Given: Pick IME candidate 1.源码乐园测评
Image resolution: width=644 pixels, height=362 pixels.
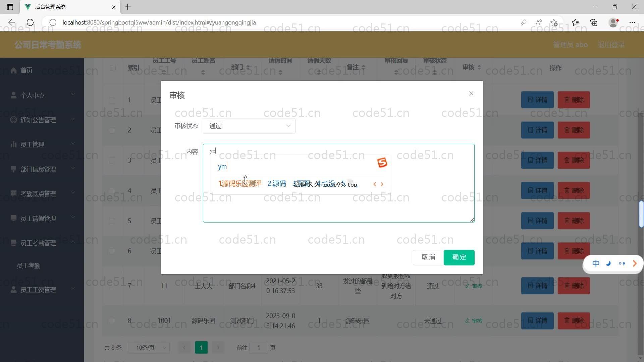Looking at the screenshot, I should click(x=239, y=184).
